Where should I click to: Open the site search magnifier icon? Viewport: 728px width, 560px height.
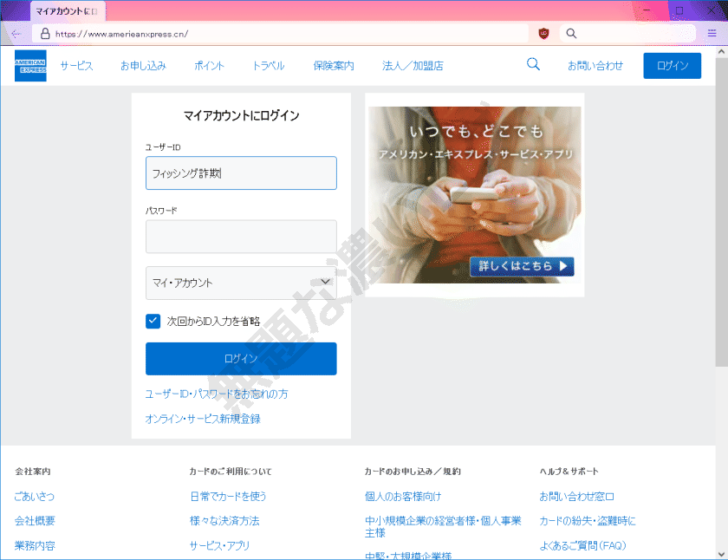(533, 64)
